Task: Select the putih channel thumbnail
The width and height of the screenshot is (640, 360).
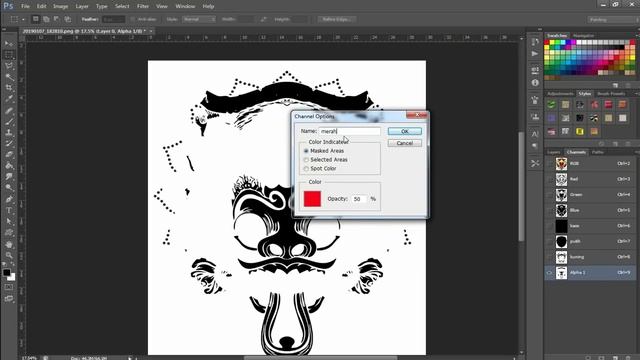Action: click(x=562, y=242)
